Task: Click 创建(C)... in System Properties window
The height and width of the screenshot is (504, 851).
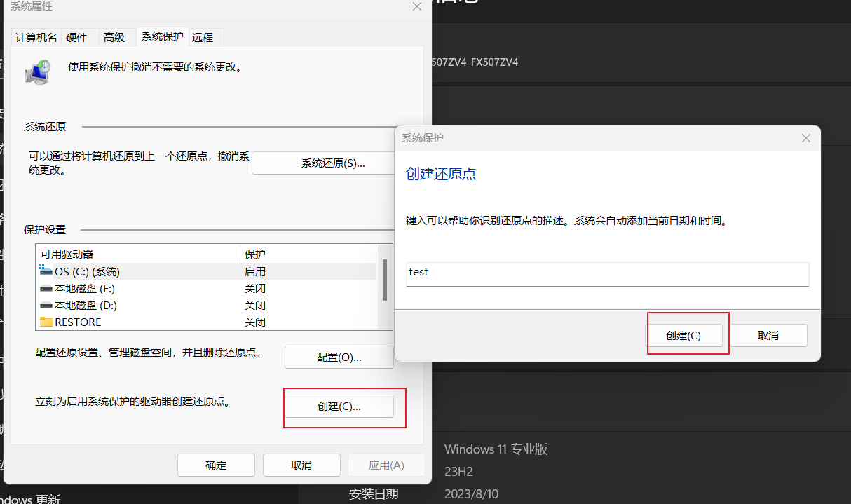Action: pos(339,407)
